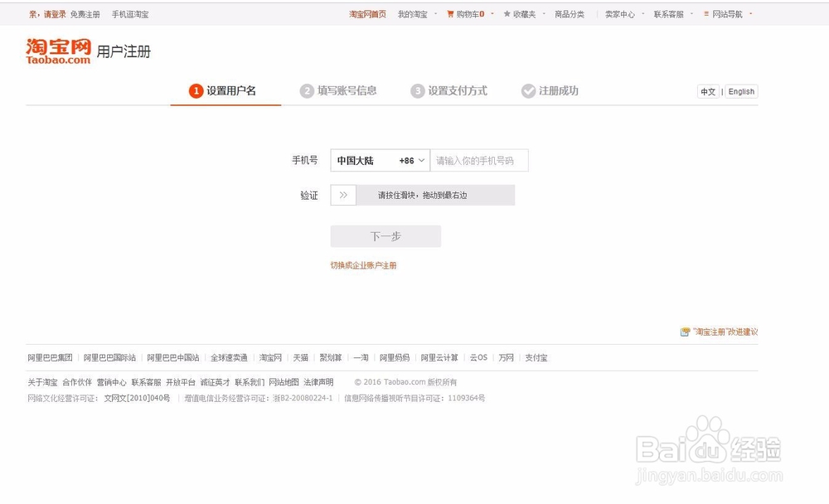829x504 pixels.
Task: Click the 下一步 button
Action: 386,236
